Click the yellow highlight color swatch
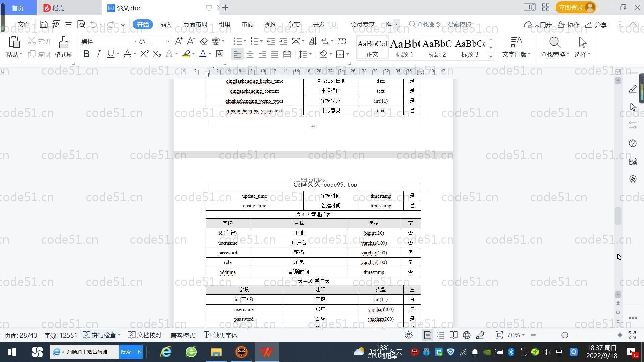The image size is (644, 362). [186, 54]
